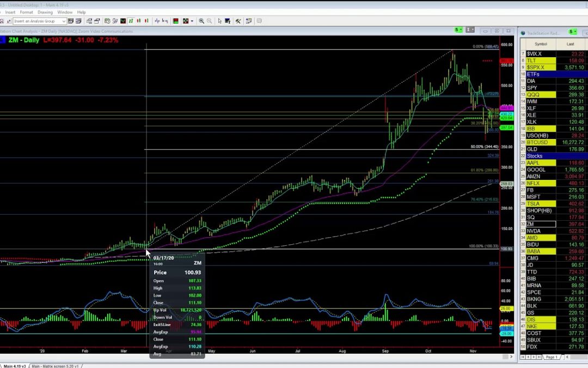Click the ETFs section header row
The image size is (588, 368).
click(554, 74)
